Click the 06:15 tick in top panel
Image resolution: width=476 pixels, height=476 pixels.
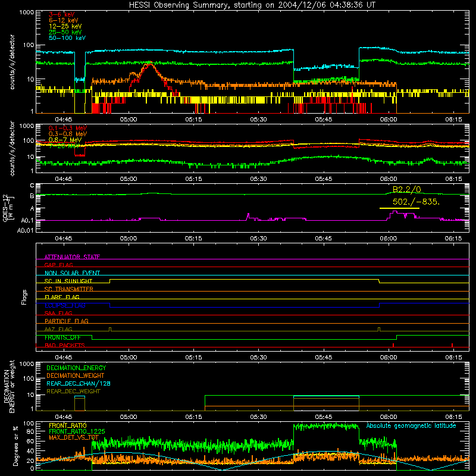point(453,120)
